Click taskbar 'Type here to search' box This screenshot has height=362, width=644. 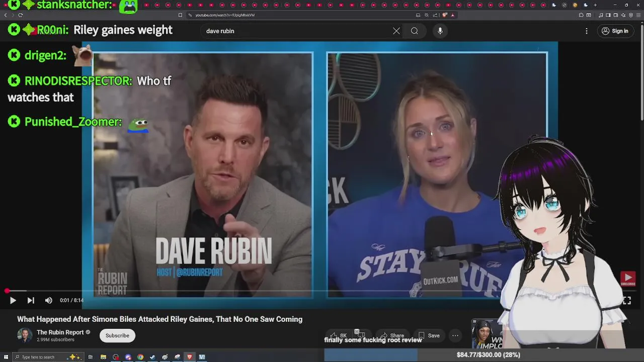[48, 357]
